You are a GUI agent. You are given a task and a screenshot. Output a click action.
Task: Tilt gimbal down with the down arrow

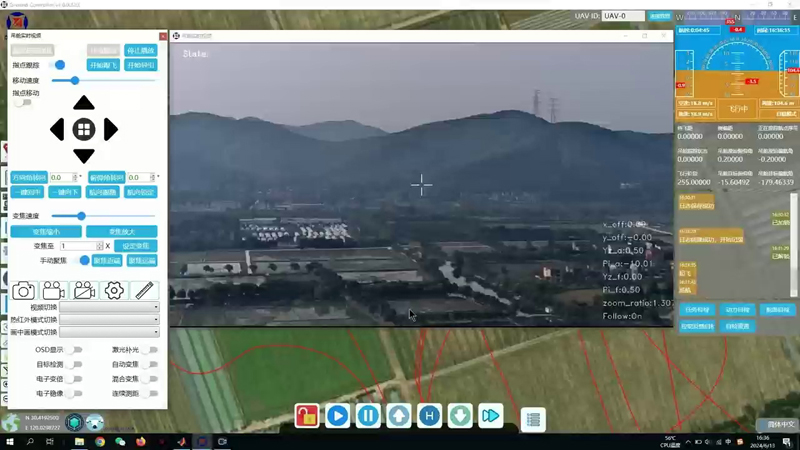point(84,156)
